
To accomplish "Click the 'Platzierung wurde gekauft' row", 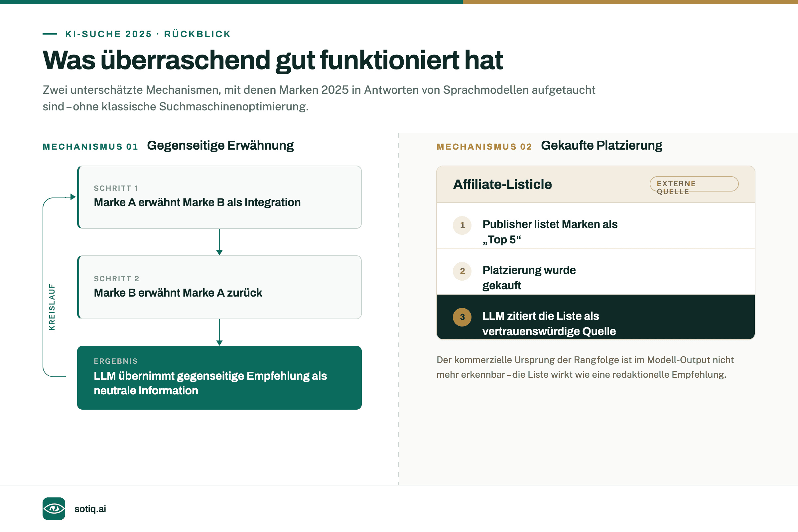I will point(596,272).
